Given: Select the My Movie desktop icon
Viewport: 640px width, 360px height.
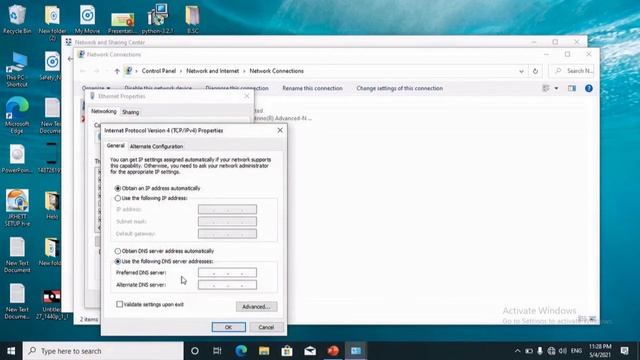Looking at the screenshot, I should (x=87, y=19).
